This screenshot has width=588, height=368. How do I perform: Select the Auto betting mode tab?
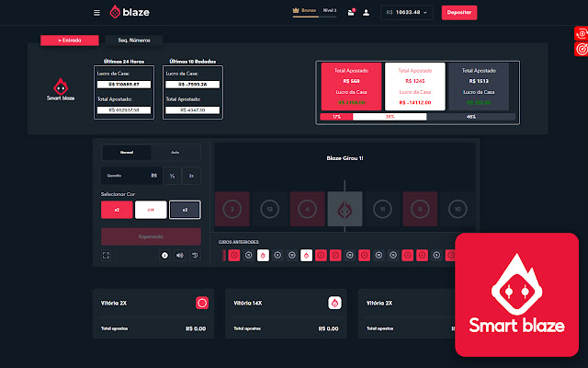[x=175, y=153]
